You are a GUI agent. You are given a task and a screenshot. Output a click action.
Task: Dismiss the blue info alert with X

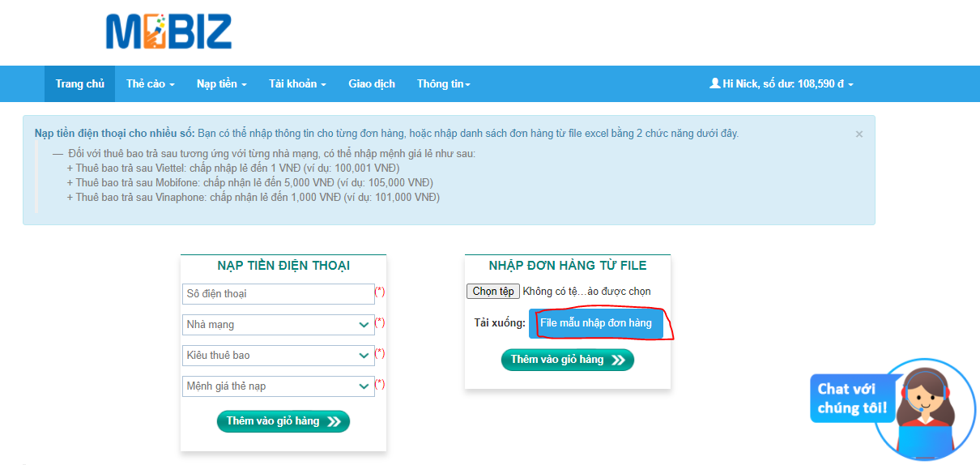tap(859, 134)
